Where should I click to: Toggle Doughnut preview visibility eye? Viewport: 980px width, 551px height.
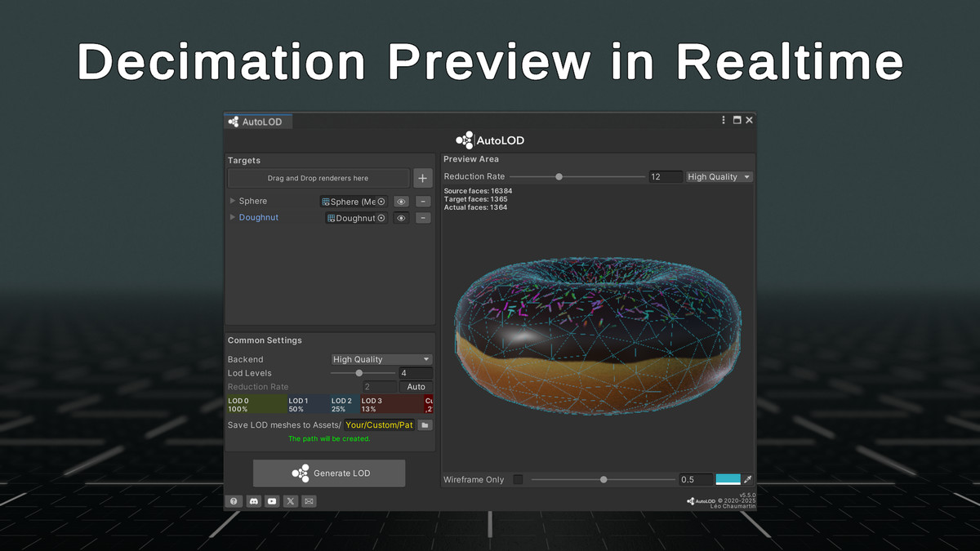401,218
